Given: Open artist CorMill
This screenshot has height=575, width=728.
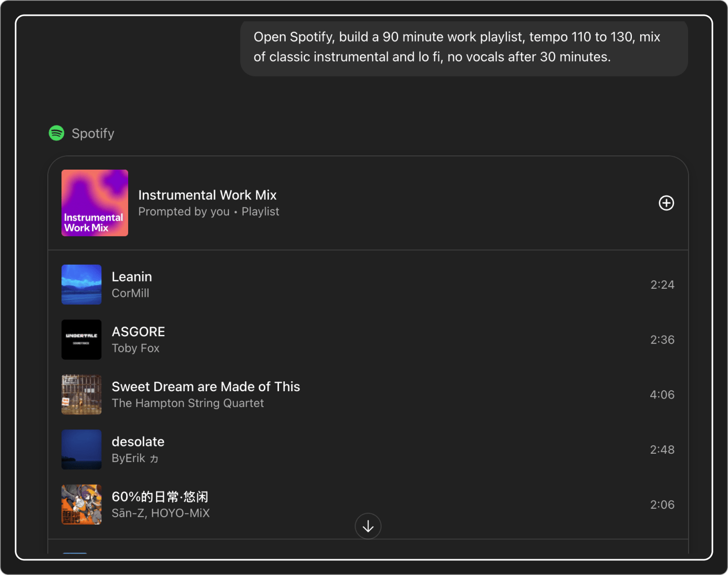Looking at the screenshot, I should (131, 293).
